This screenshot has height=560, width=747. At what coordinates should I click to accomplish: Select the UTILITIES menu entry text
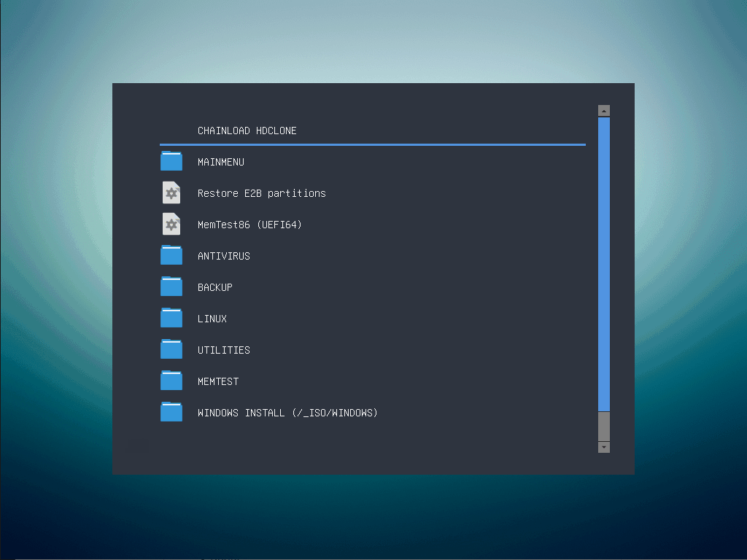223,350
